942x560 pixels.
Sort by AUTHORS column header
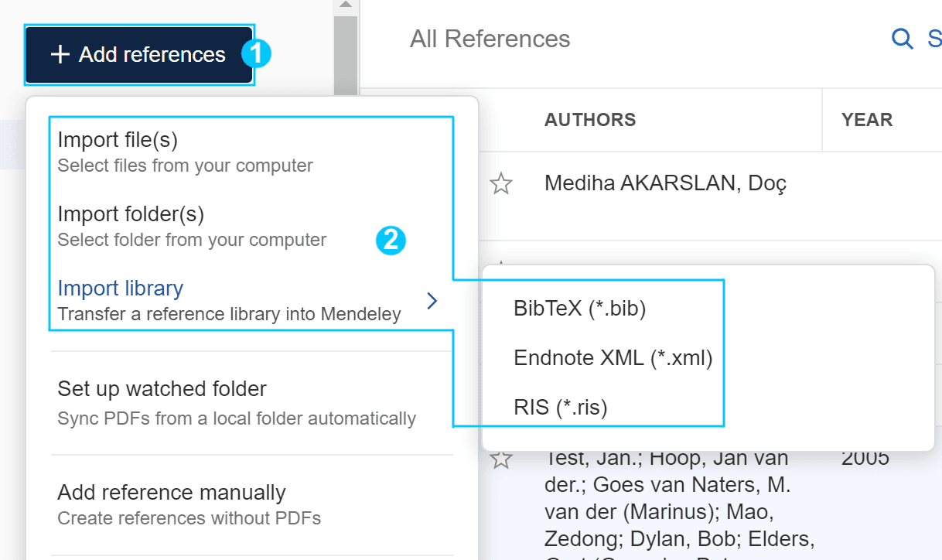click(x=590, y=120)
